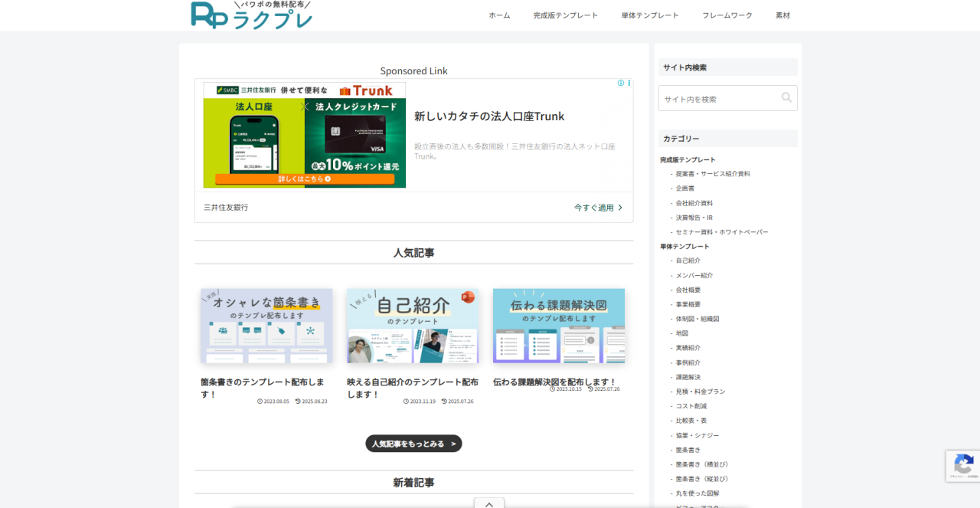Screen dimensions: 980x508
Task: Click the 今すぐ適用 arrow link
Action: pos(598,208)
